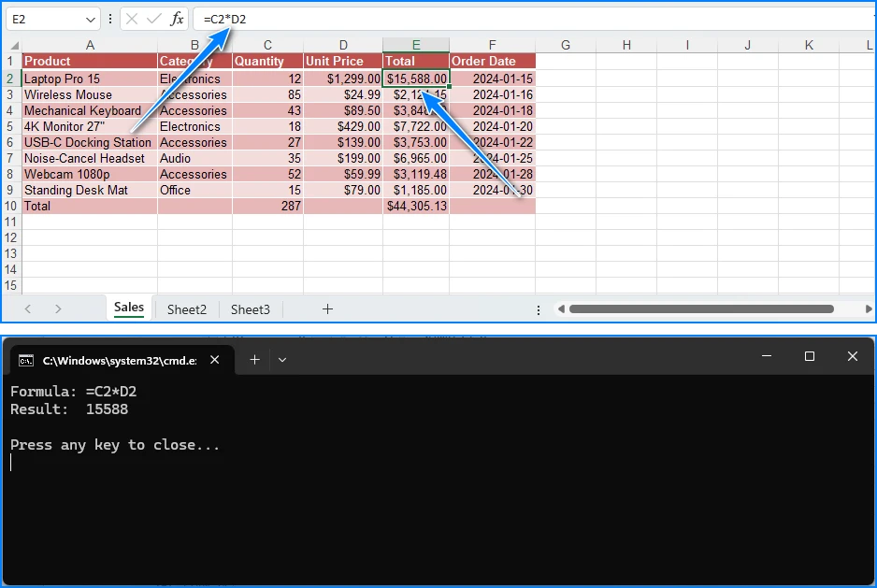Image resolution: width=877 pixels, height=588 pixels.
Task: Switch to the Sheet3 tab
Action: [250, 309]
